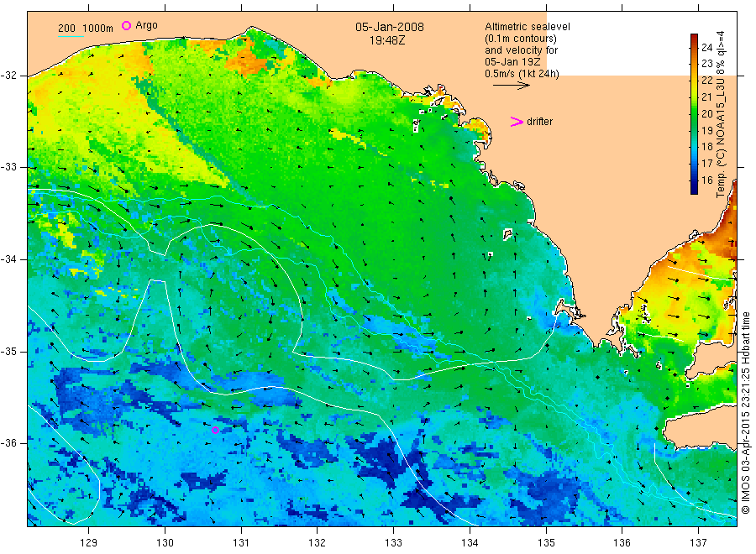The image size is (756, 554).
Task: Click the latitude label '-36'
Action: click(x=8, y=442)
